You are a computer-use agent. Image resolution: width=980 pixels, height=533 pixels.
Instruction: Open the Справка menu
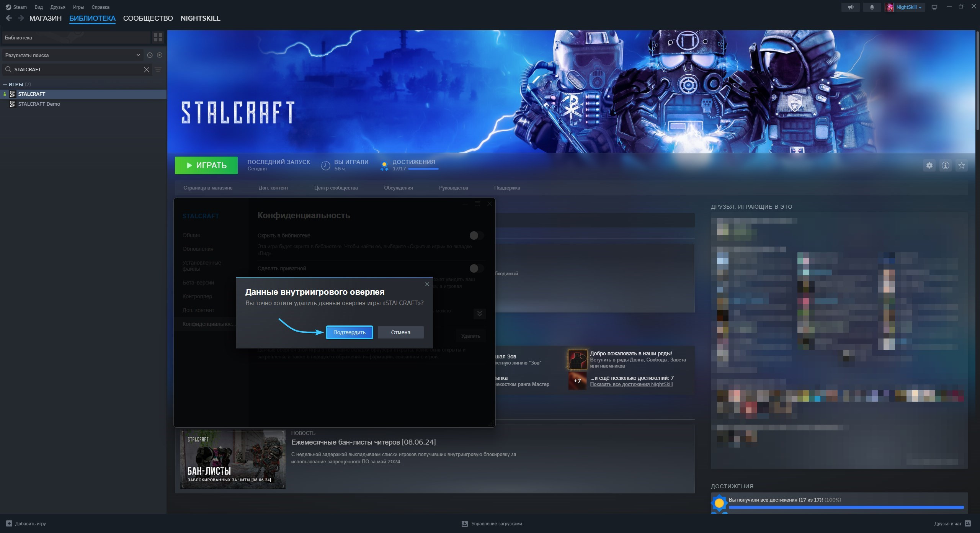[x=100, y=7]
